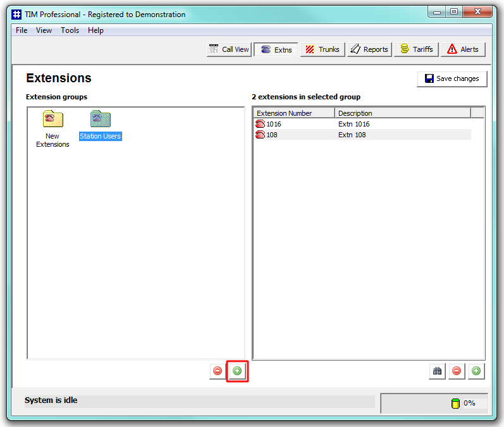Minimize the TIM Professional window
The width and height of the screenshot is (504, 427).
pos(437,12)
